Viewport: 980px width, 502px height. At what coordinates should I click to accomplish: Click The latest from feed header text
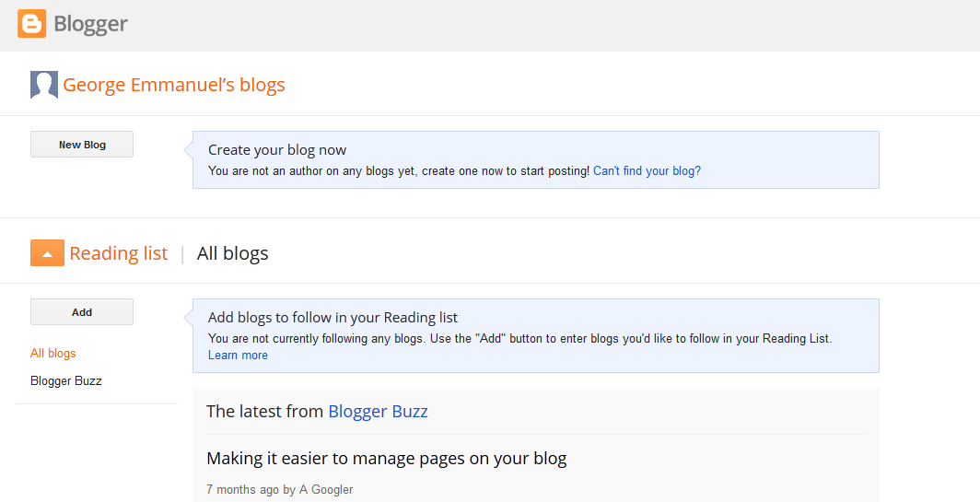(x=264, y=412)
